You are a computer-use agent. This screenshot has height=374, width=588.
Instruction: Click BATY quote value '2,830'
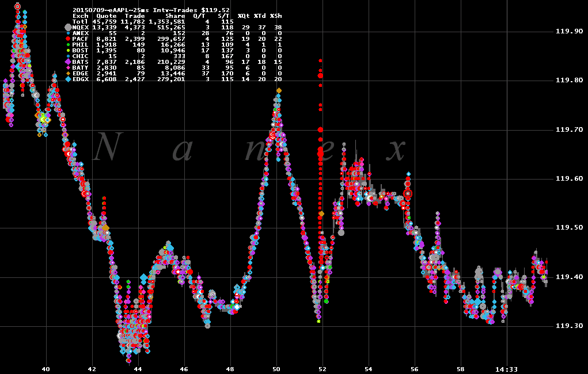[x=107, y=68]
